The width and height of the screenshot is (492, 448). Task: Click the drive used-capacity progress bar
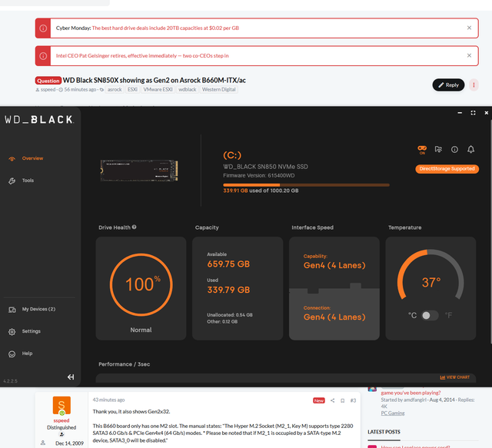pos(306,185)
